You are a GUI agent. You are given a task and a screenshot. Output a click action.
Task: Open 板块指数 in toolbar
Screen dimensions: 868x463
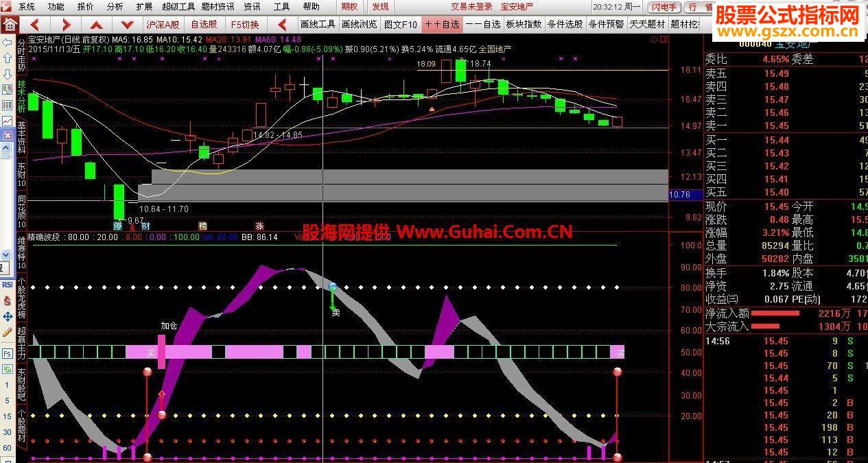[524, 24]
